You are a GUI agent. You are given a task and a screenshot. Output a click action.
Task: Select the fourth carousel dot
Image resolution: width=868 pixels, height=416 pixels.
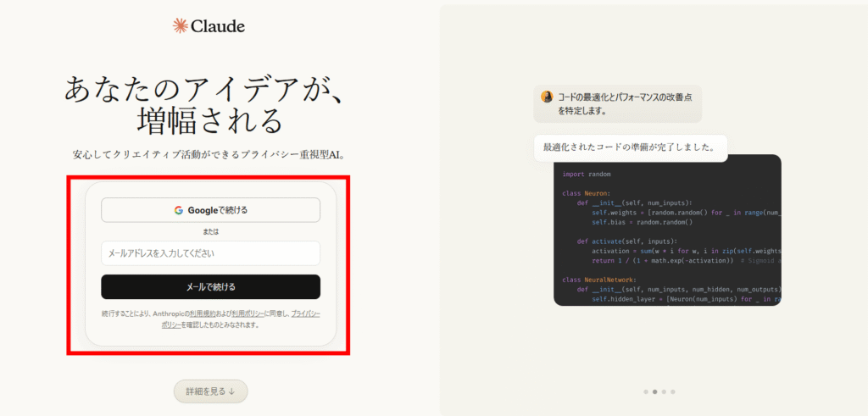coord(672,391)
